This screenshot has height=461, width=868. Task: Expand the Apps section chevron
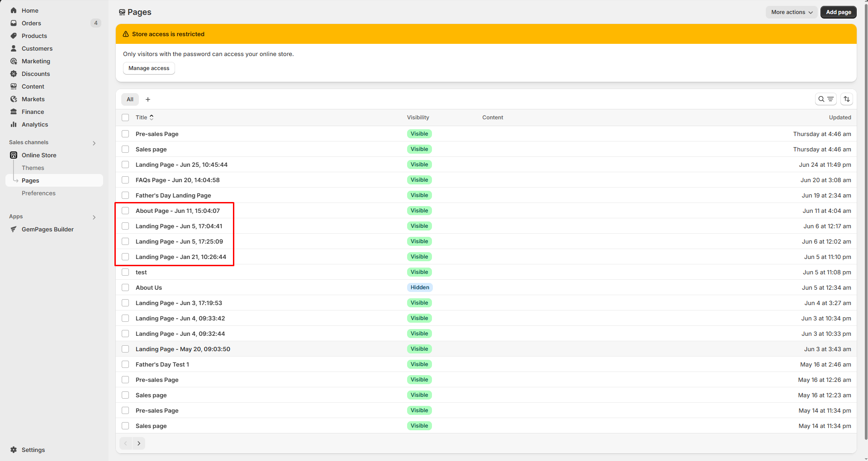pos(94,217)
